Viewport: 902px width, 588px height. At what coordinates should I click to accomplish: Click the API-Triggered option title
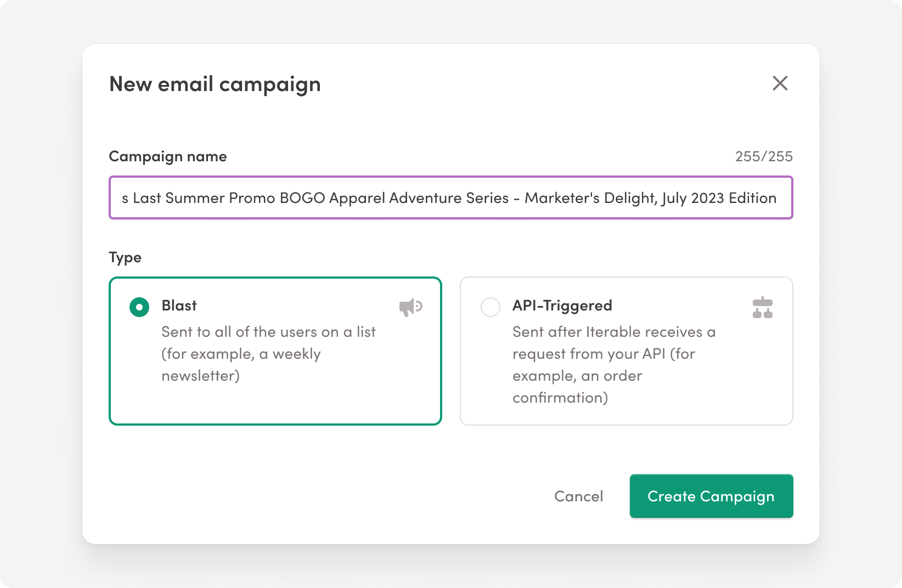(562, 306)
